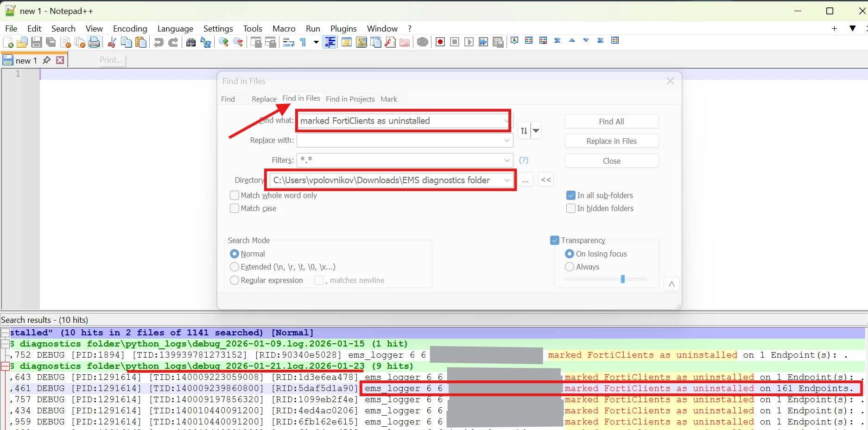
Task: Enable the Match case checkbox
Action: pos(234,208)
